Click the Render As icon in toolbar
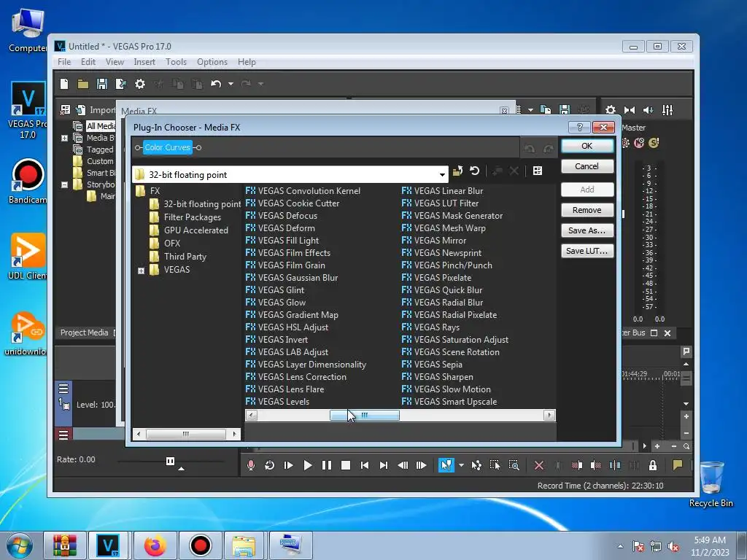This screenshot has height=560, width=747. (x=120, y=84)
